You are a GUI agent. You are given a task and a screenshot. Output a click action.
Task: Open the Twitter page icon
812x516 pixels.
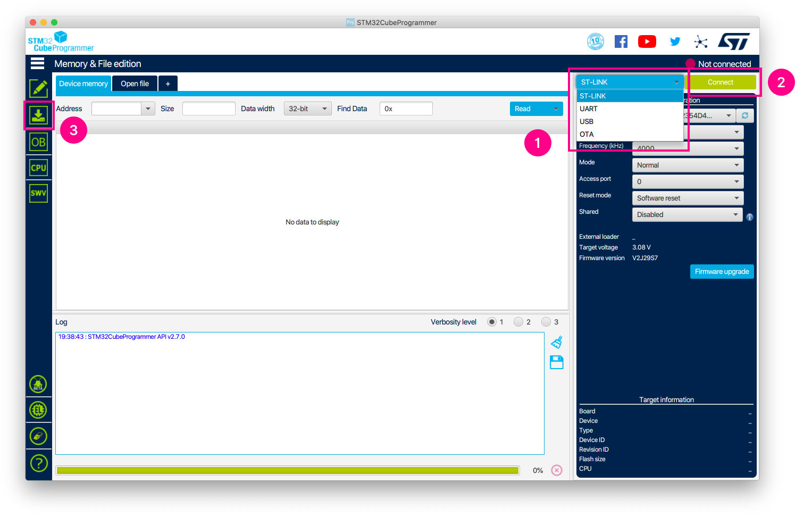pyautogui.click(x=675, y=41)
